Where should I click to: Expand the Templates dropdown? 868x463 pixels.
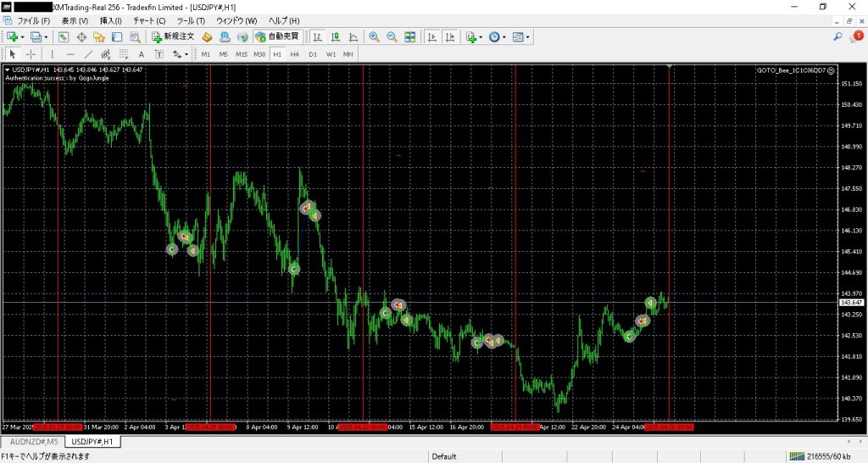tap(528, 36)
